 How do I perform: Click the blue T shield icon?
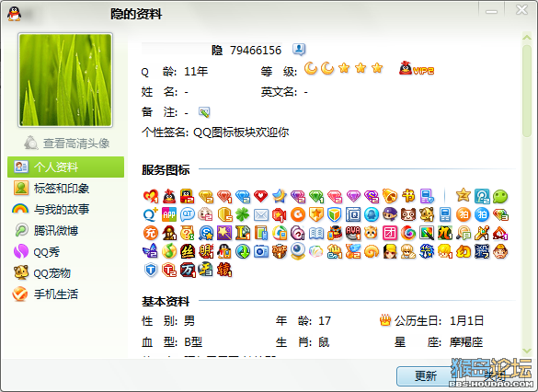coord(151,271)
